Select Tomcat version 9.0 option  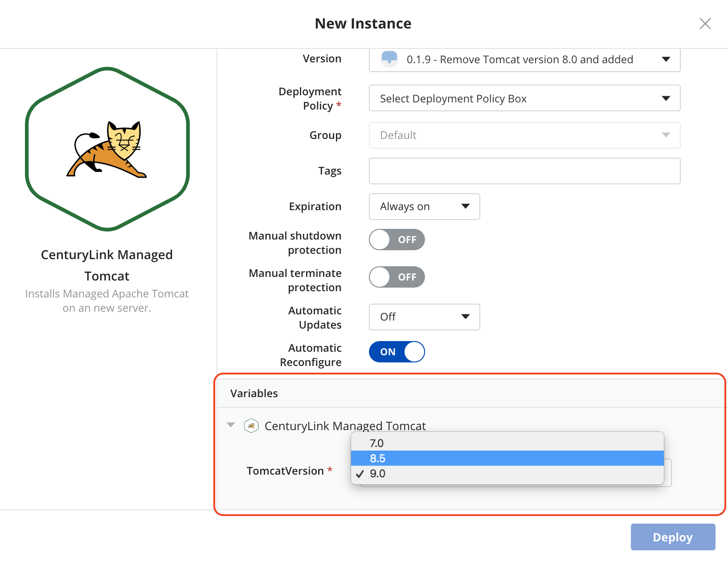coord(507,473)
